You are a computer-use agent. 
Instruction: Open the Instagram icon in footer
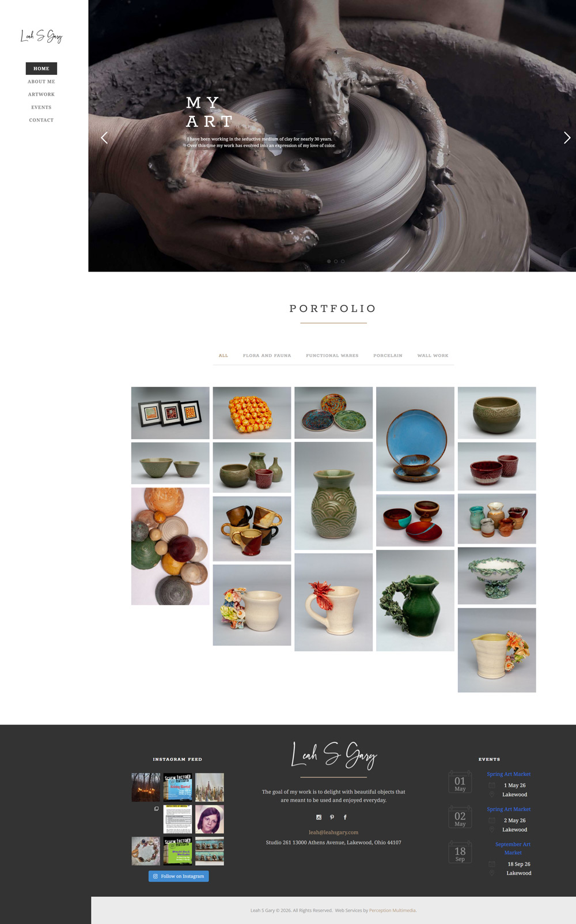(319, 817)
